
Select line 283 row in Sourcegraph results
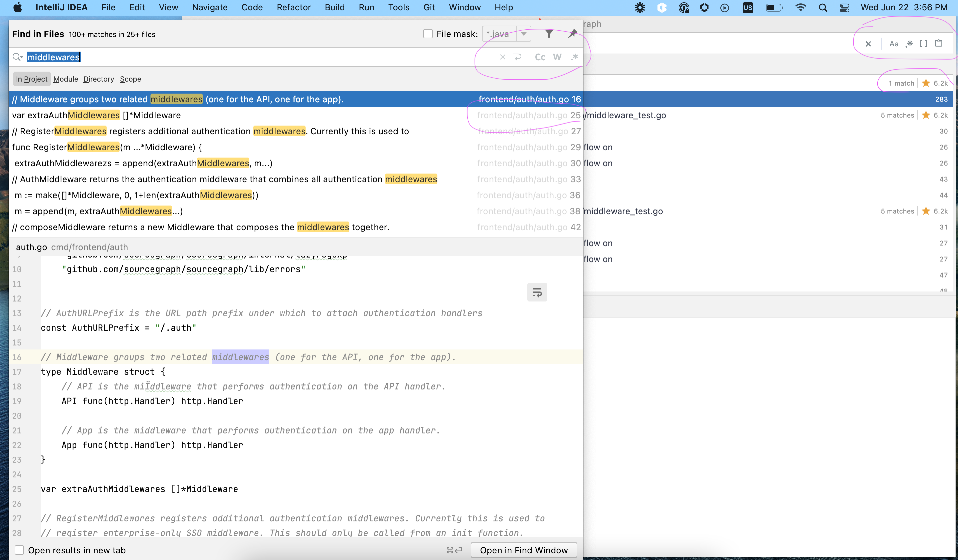(x=768, y=99)
